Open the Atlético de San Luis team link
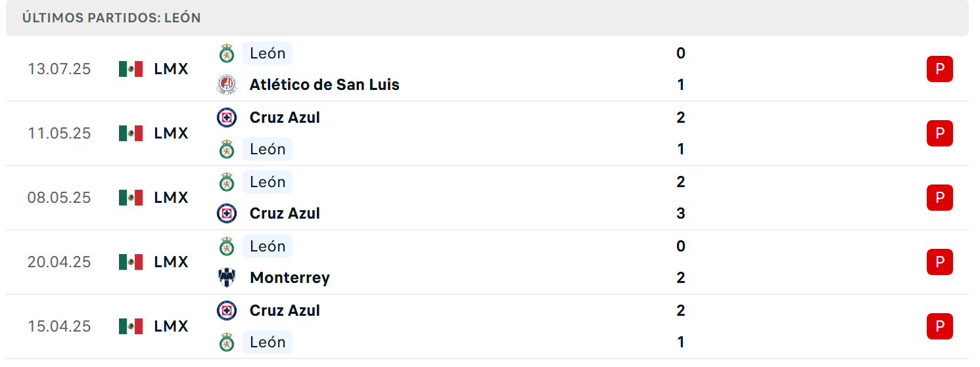Screen dimensions: 980x367 325,85
